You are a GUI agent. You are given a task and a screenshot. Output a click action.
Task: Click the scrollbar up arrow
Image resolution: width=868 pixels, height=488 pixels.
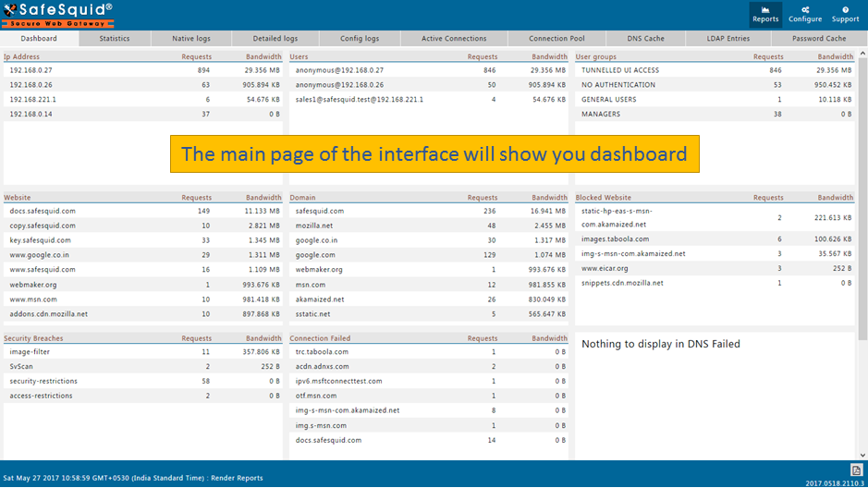click(x=862, y=53)
